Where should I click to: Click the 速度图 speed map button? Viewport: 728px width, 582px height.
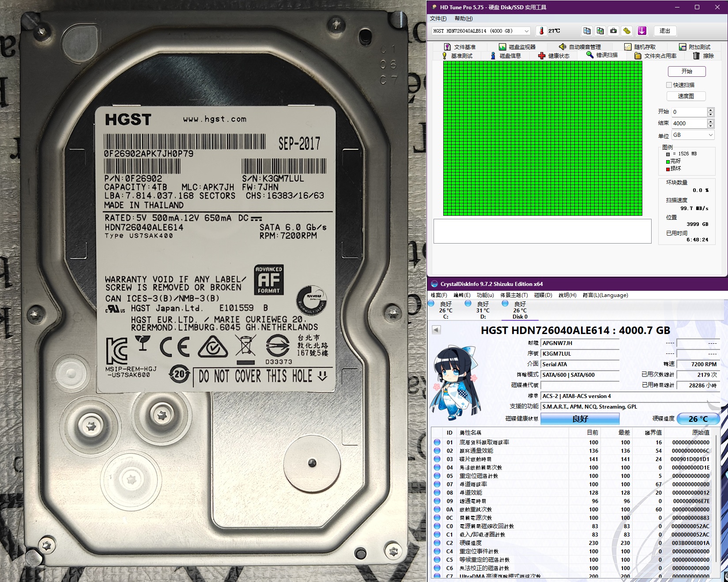pos(686,96)
